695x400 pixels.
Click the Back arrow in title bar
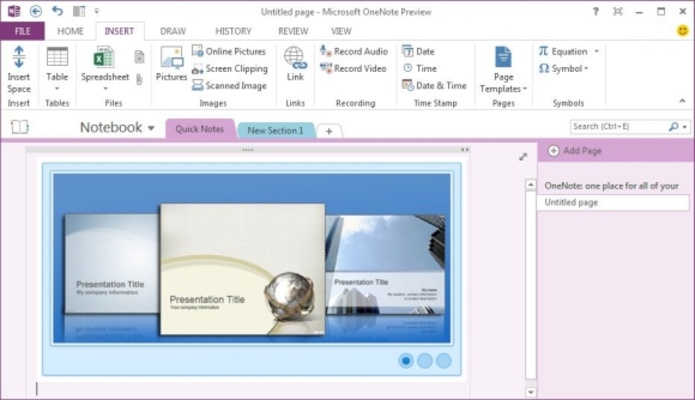36,11
